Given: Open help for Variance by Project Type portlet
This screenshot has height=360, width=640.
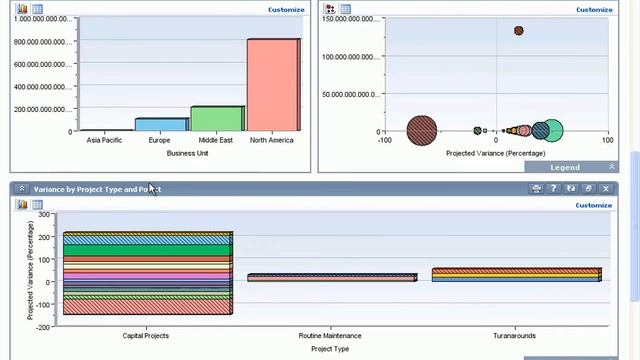Looking at the screenshot, I should pos(553,189).
